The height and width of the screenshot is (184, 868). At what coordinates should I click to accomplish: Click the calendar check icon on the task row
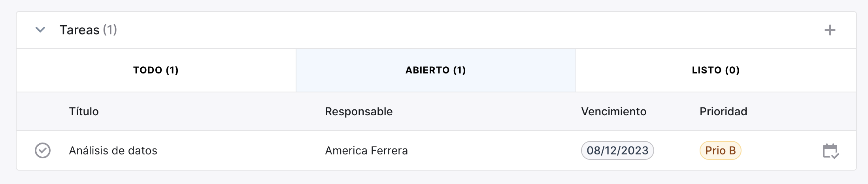[830, 151]
